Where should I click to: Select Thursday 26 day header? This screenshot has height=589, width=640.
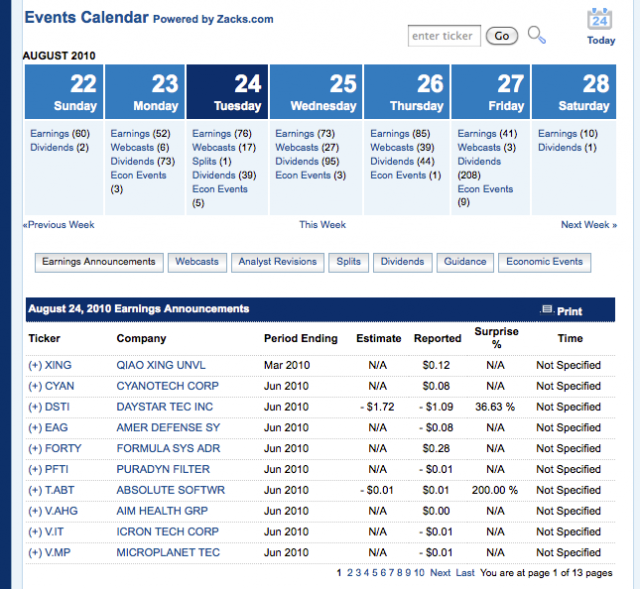click(407, 91)
